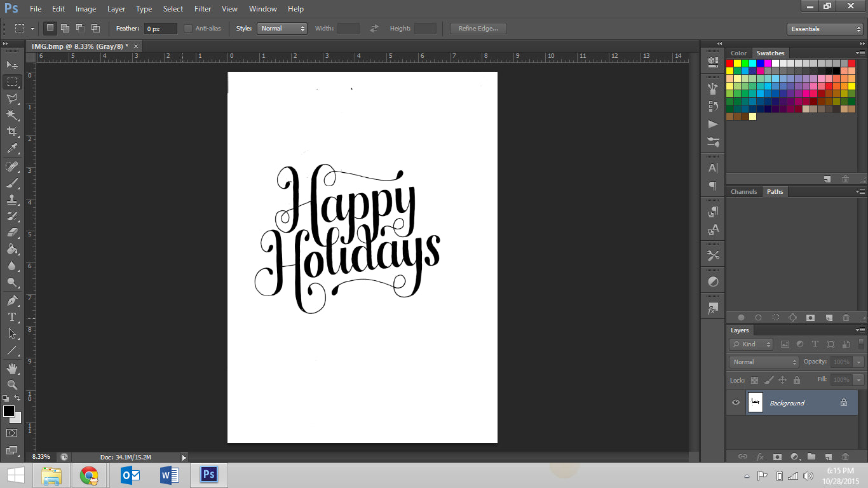Select the History Brush tool

tap(12, 216)
